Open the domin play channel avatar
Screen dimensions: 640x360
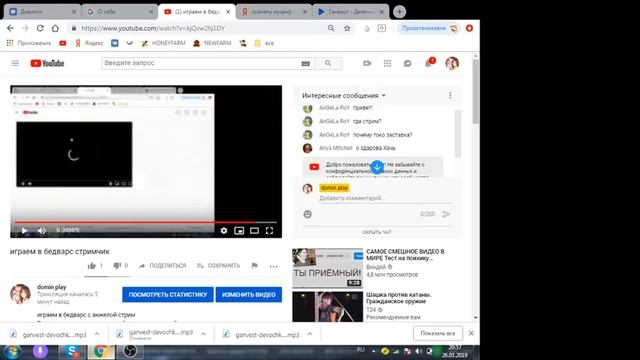20,294
